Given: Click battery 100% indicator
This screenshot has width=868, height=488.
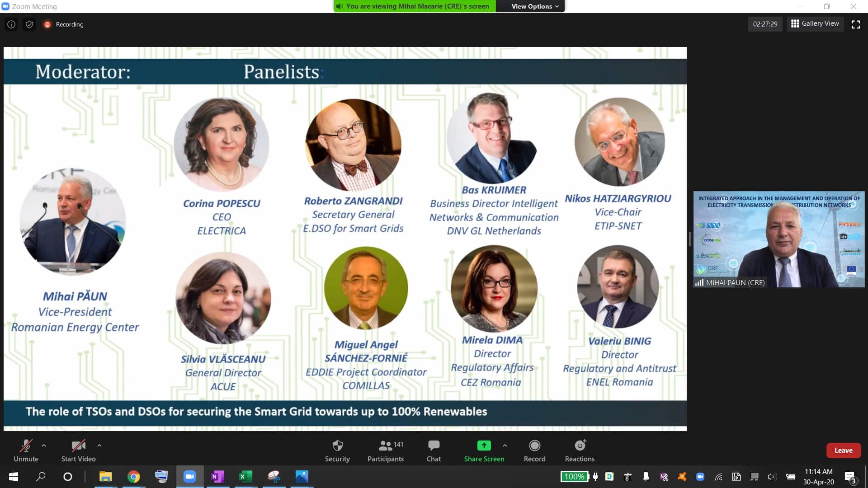Looking at the screenshot, I should pyautogui.click(x=574, y=477).
